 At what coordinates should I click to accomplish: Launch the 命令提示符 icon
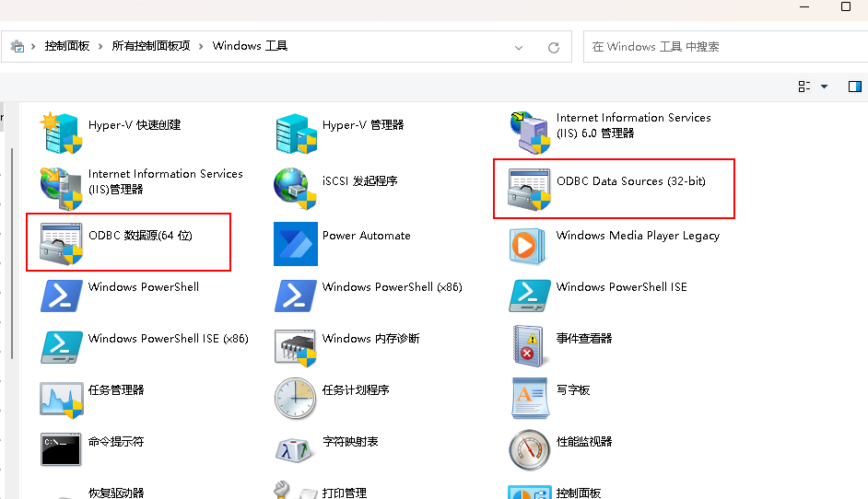click(62, 449)
